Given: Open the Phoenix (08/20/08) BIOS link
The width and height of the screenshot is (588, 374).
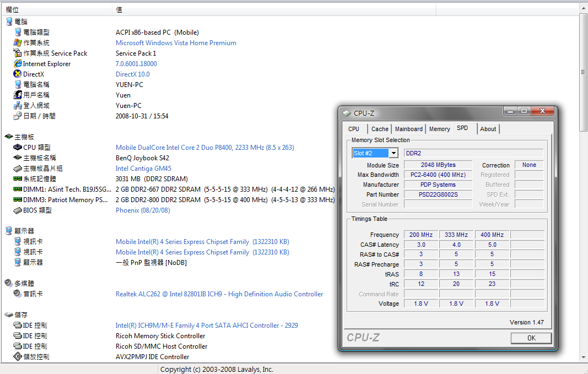Looking at the screenshot, I should [143, 210].
